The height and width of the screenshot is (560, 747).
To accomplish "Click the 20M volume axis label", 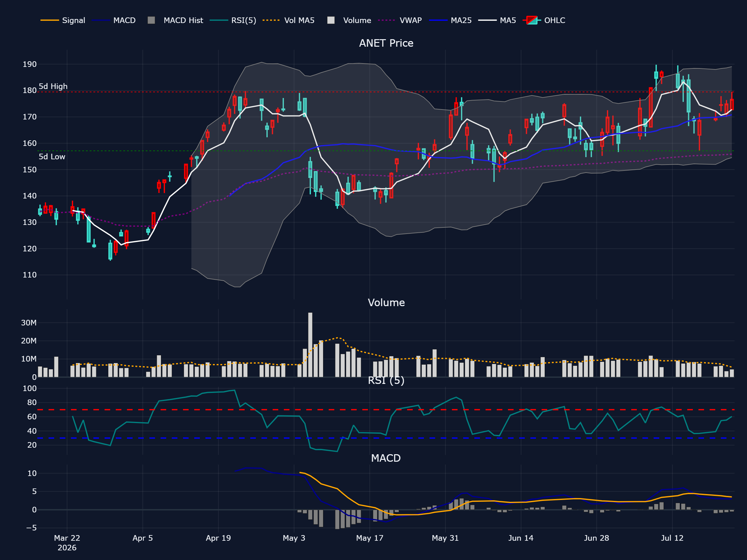I will click(x=29, y=341).
